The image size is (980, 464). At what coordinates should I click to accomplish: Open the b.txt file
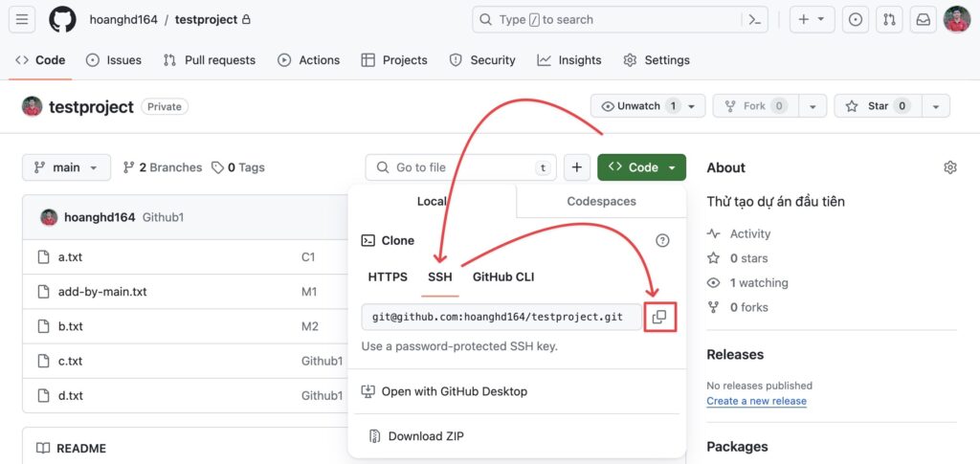pyautogui.click(x=71, y=326)
